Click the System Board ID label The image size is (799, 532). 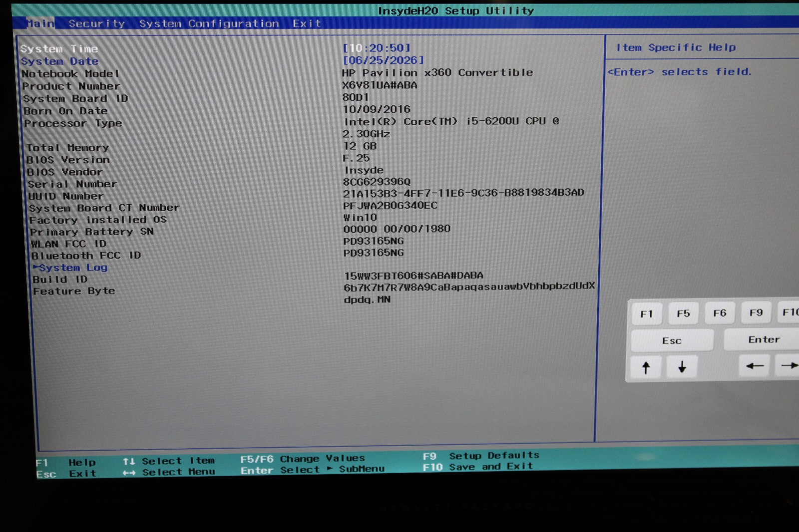[75, 99]
